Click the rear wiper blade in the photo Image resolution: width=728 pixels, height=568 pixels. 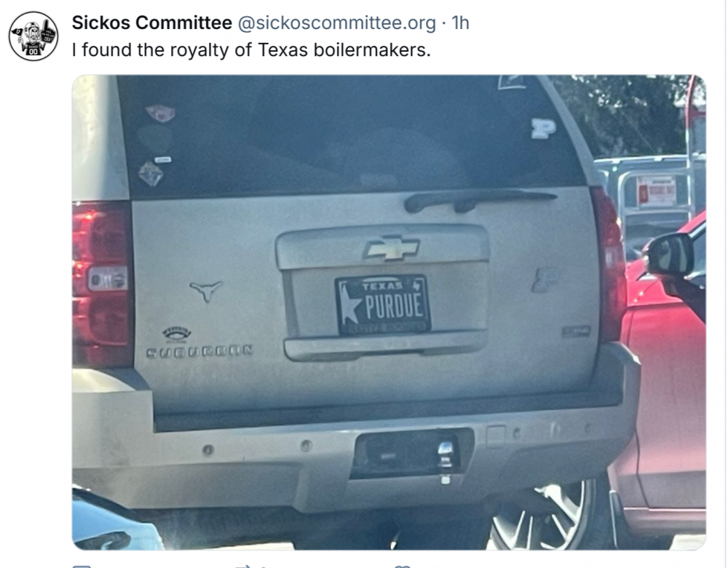480,199
